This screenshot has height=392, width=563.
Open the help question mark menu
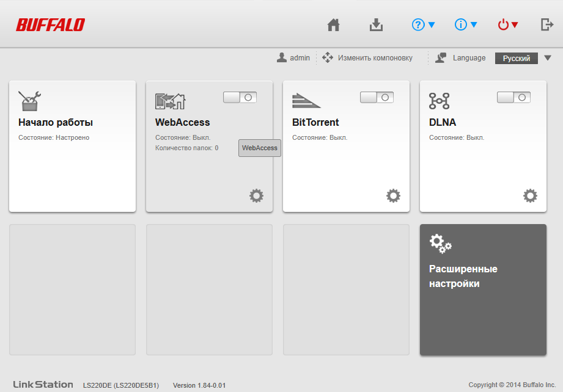tap(424, 25)
